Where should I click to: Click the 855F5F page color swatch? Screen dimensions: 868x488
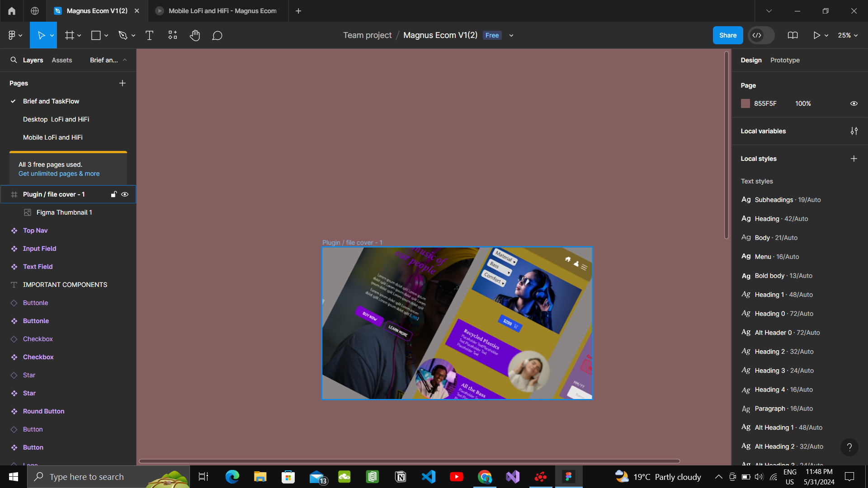click(745, 103)
